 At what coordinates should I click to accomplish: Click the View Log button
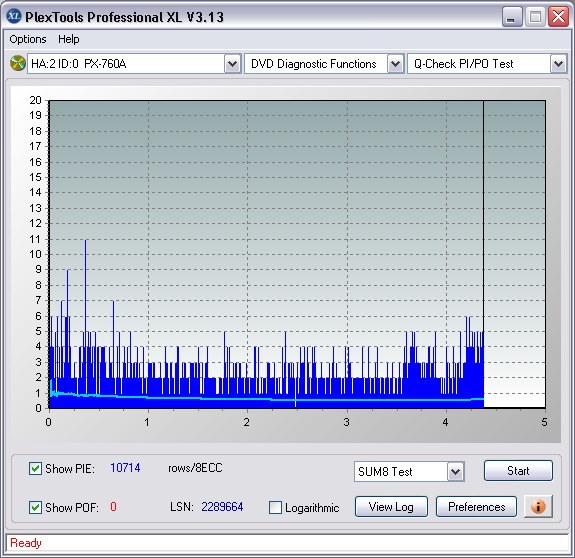[x=391, y=507]
